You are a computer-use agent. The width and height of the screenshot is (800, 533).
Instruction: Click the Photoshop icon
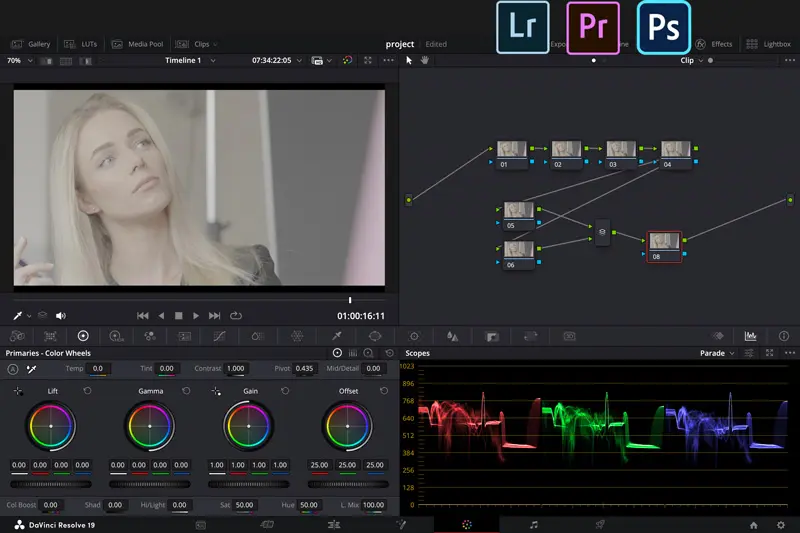[x=663, y=27]
